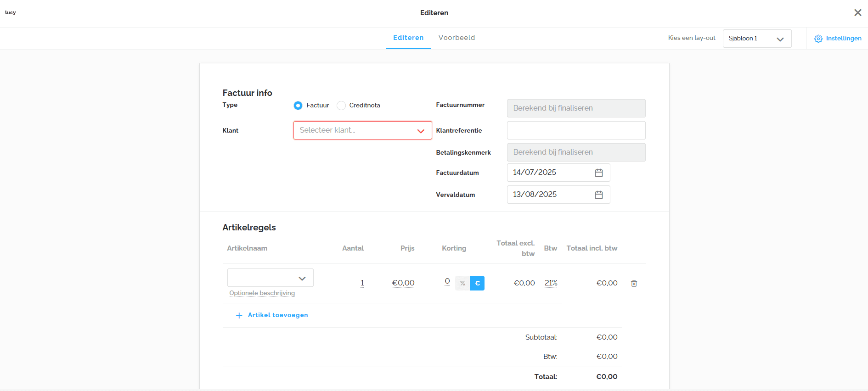This screenshot has height=391, width=868.
Task: Open the Selecteer klant dropdown
Action: 363,130
